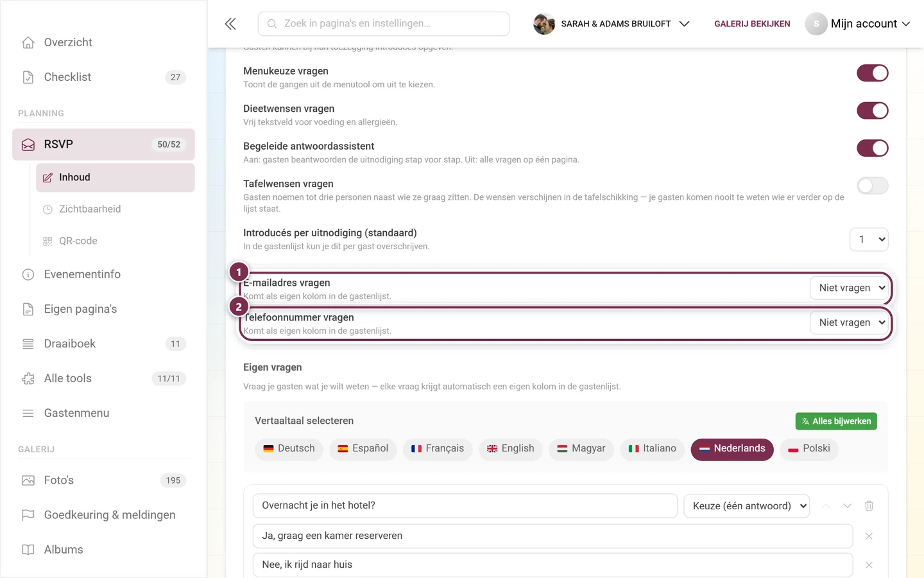
Task: Collapse the sidebar with the double-chevron icon
Action: 230,24
